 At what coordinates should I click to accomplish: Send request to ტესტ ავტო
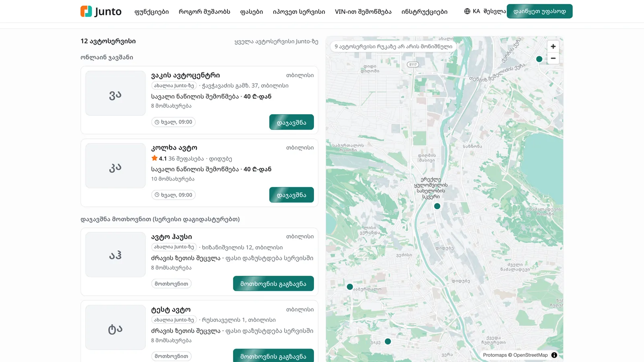click(273, 356)
